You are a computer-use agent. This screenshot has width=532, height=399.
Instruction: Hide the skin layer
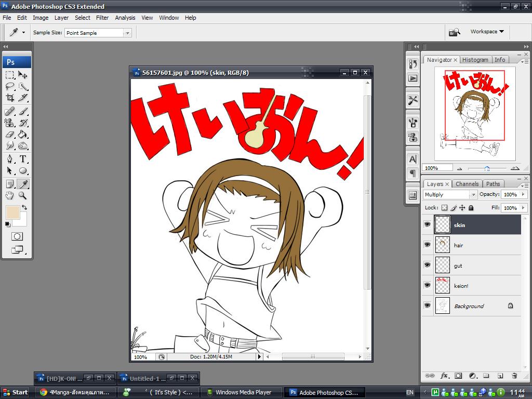tap(427, 224)
